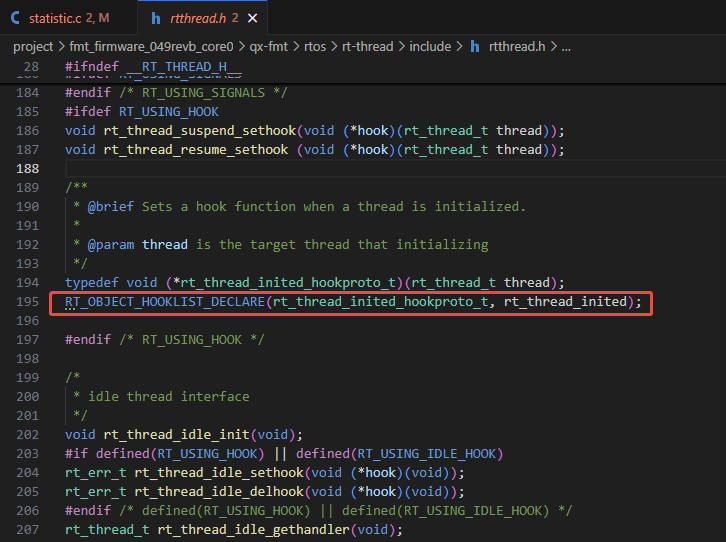Click the breadcrumb ellipsis symbol entry
Viewport: 726px width, 542px height.
(x=566, y=47)
